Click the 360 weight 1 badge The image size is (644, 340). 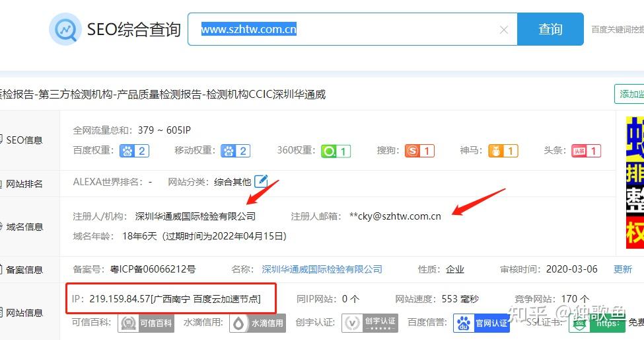[x=336, y=151]
